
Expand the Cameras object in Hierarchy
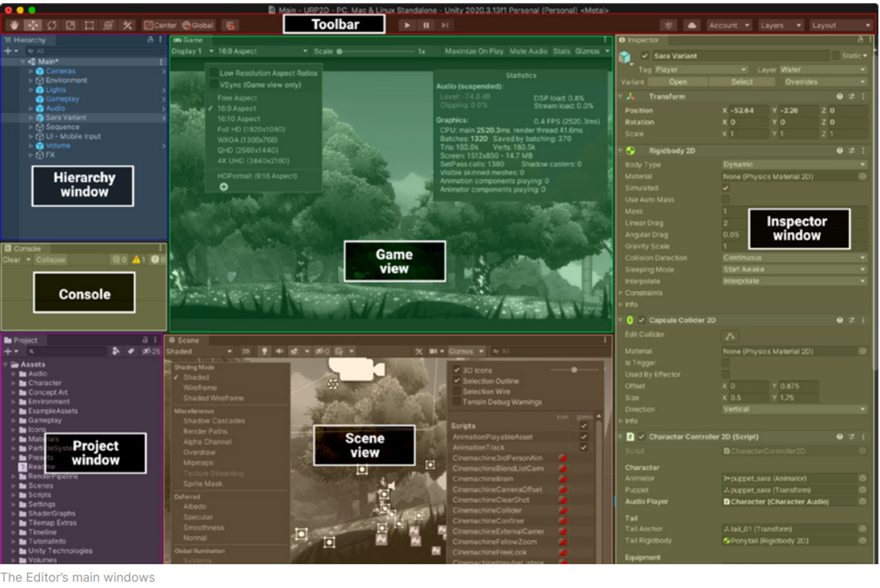31,71
